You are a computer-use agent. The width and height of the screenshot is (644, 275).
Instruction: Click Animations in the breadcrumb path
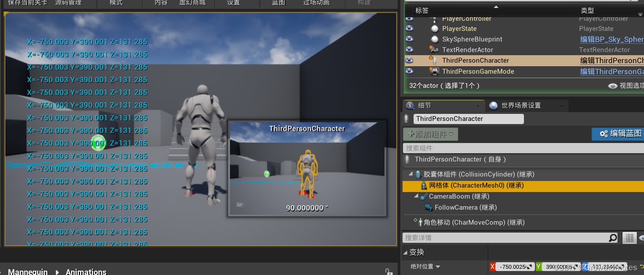pyautogui.click(x=86, y=272)
